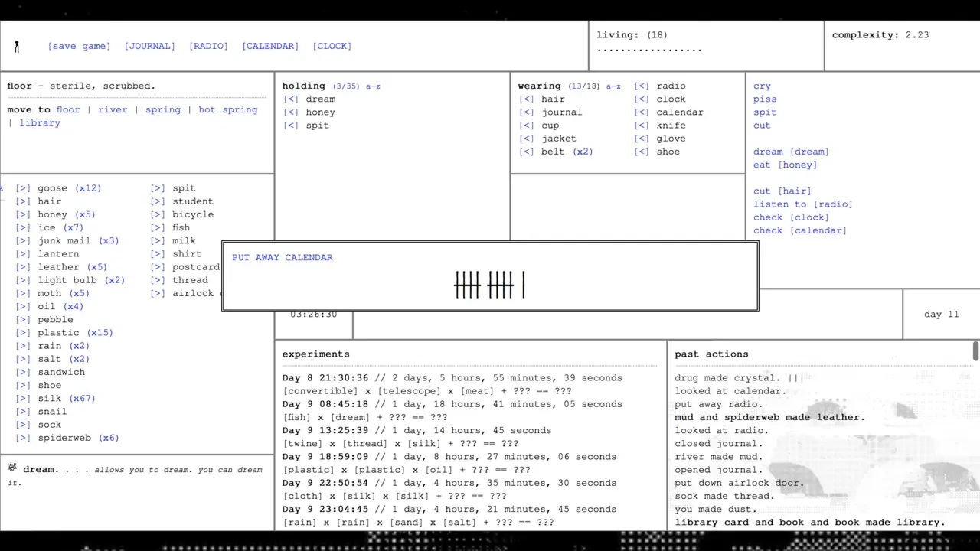980x551 pixels.
Task: Click [<] arrow next to holding honey
Action: (x=291, y=112)
